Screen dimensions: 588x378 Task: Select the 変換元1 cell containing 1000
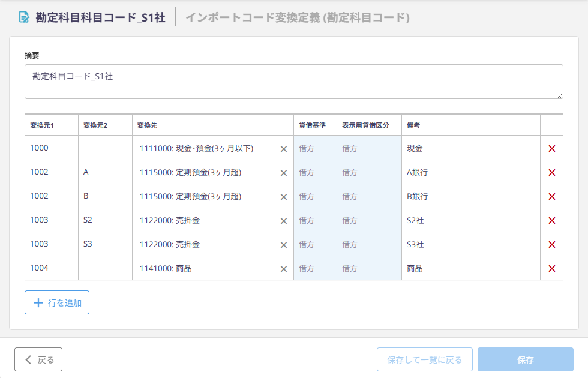tap(52, 148)
